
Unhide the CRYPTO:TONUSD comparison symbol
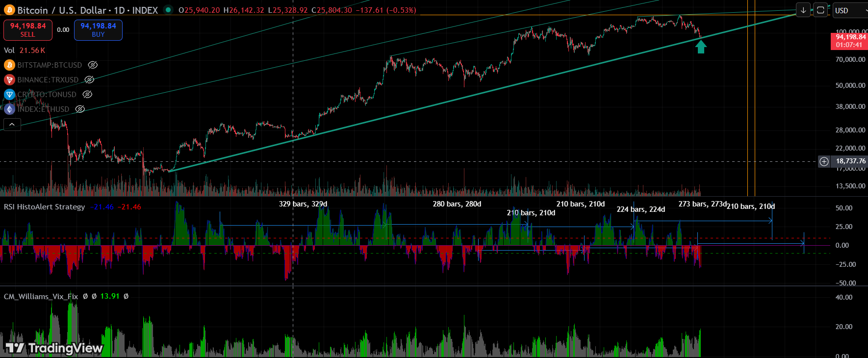[87, 95]
